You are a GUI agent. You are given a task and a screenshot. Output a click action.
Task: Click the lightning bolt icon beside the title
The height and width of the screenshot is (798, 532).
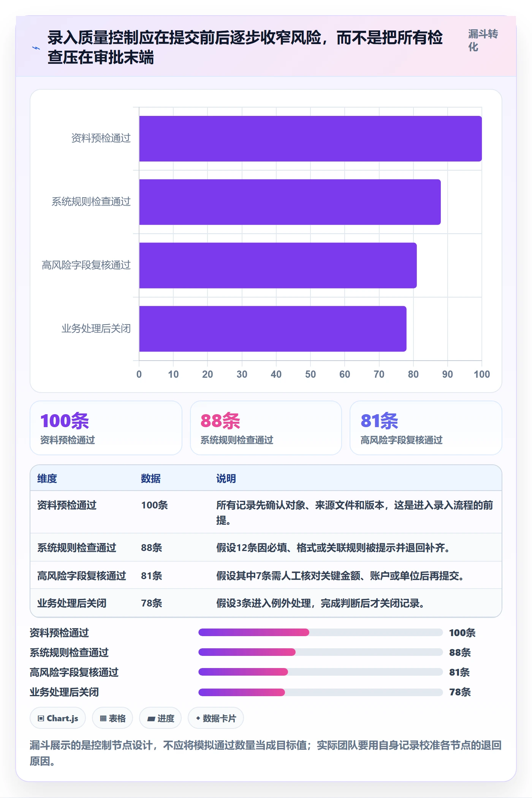pyautogui.click(x=36, y=48)
